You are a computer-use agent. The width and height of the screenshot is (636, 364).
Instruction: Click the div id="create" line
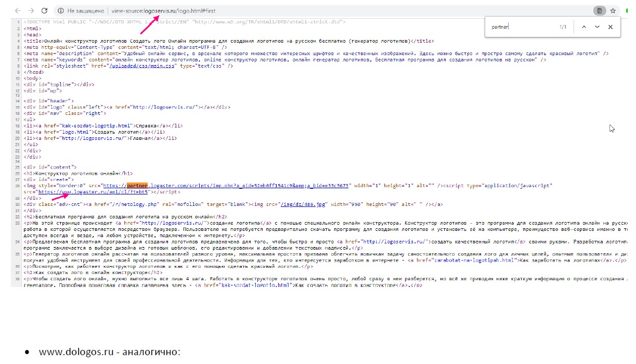(x=48, y=179)
